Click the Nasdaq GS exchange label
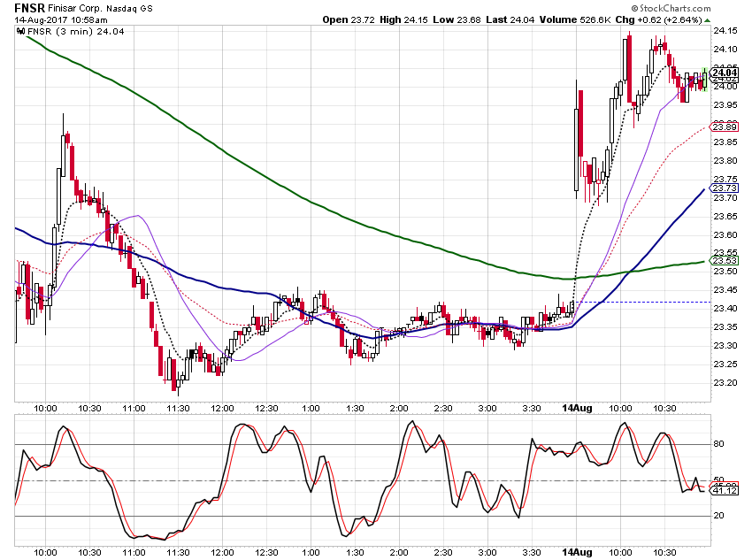Screen dimensions: 752x560 point(129,9)
